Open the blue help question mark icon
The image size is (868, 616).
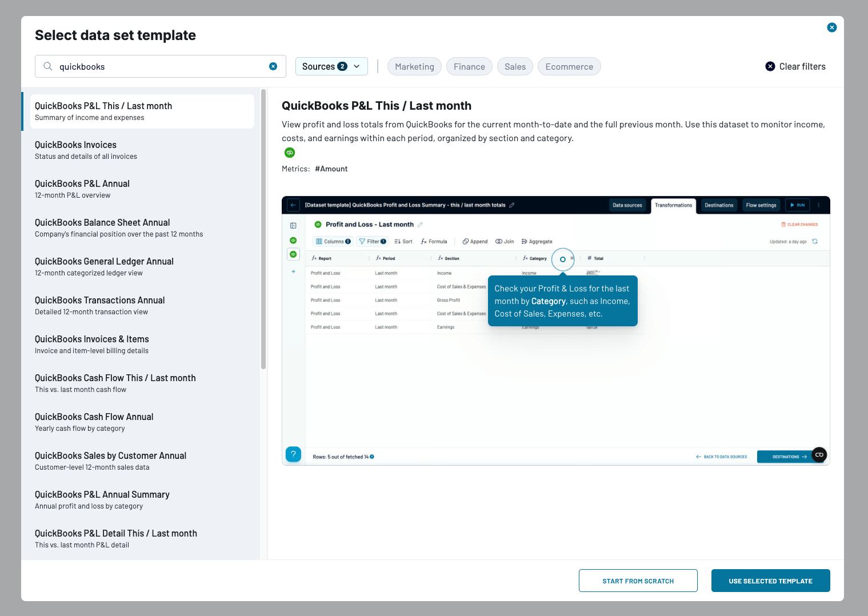293,454
